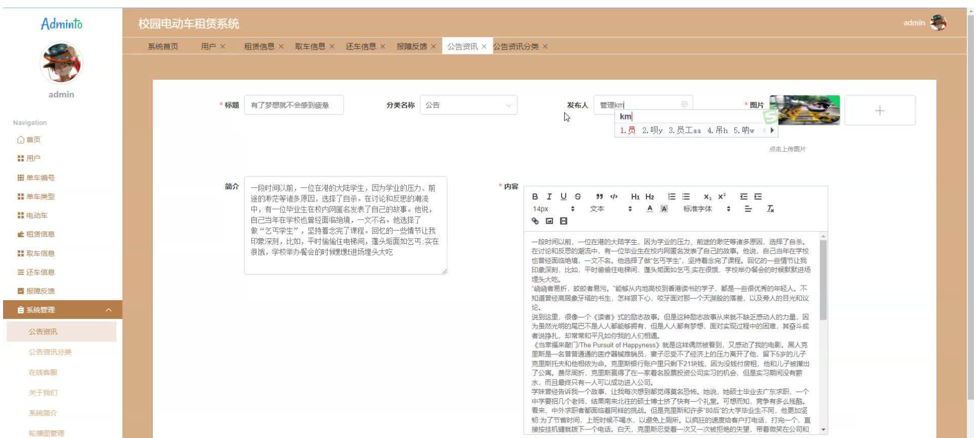
Task: Create ordered numbered list
Action: pyautogui.click(x=672, y=197)
